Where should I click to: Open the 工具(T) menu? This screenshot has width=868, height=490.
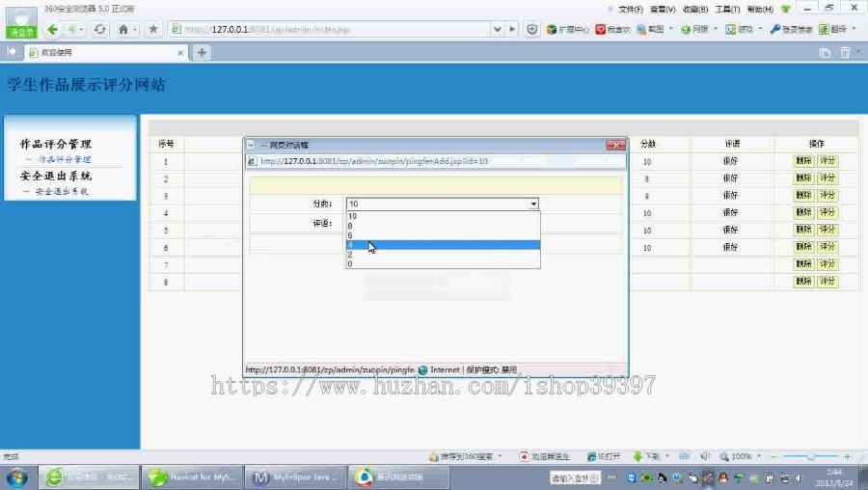pyautogui.click(x=727, y=10)
